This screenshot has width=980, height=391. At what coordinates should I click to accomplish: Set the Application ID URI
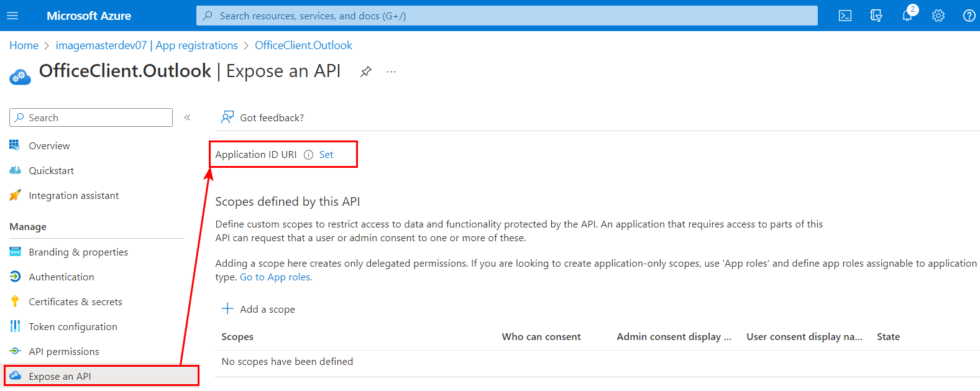[x=326, y=155]
